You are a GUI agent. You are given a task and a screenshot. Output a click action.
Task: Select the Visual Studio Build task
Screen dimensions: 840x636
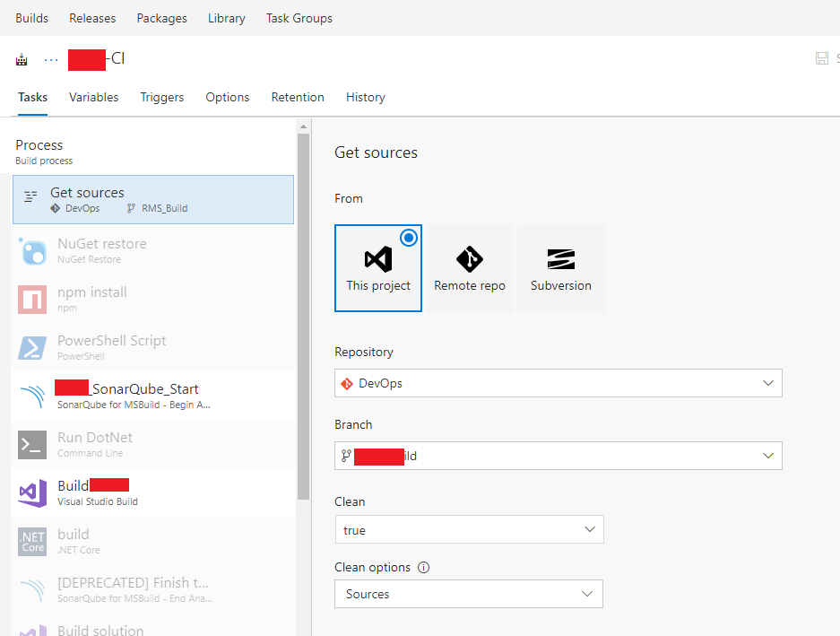click(152, 492)
